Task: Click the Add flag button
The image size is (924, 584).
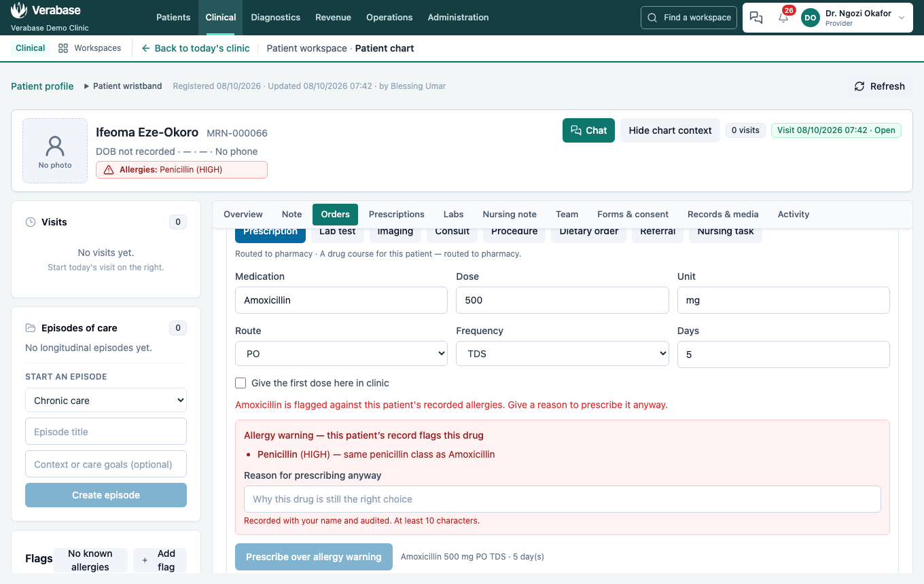Action: 160,560
